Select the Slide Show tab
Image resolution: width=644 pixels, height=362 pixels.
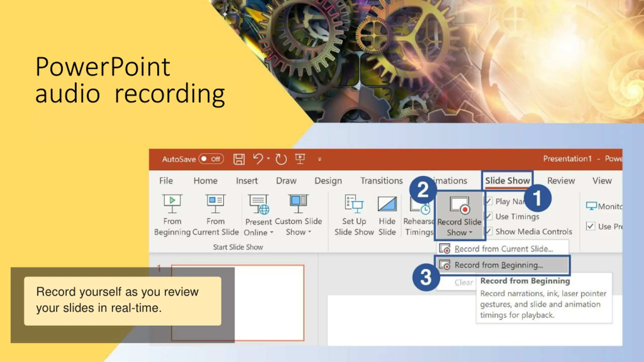tap(507, 180)
